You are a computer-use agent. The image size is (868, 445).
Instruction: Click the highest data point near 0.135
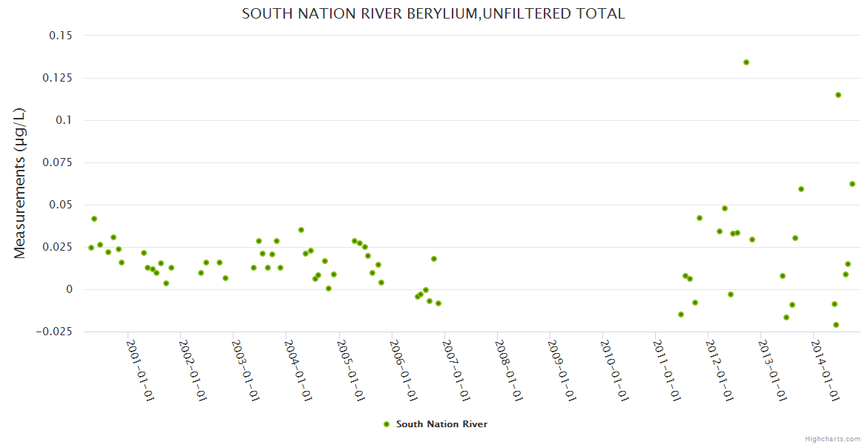[x=746, y=62]
